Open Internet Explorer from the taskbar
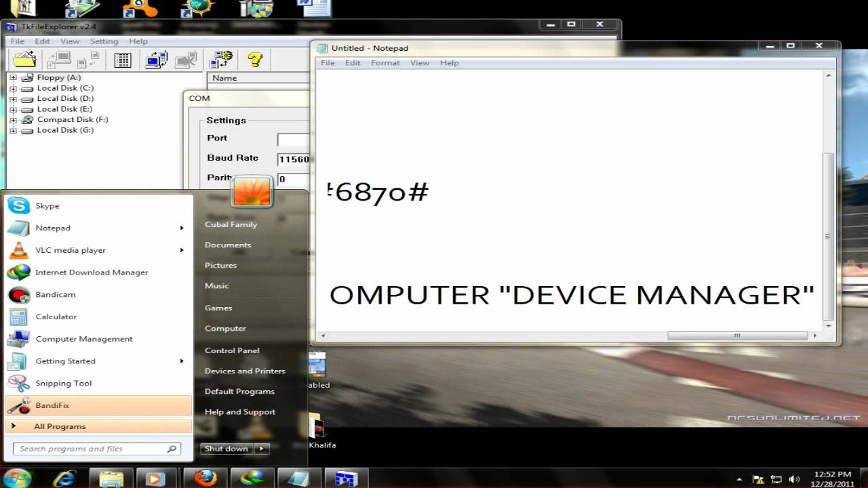This screenshot has width=868, height=488. point(65,479)
